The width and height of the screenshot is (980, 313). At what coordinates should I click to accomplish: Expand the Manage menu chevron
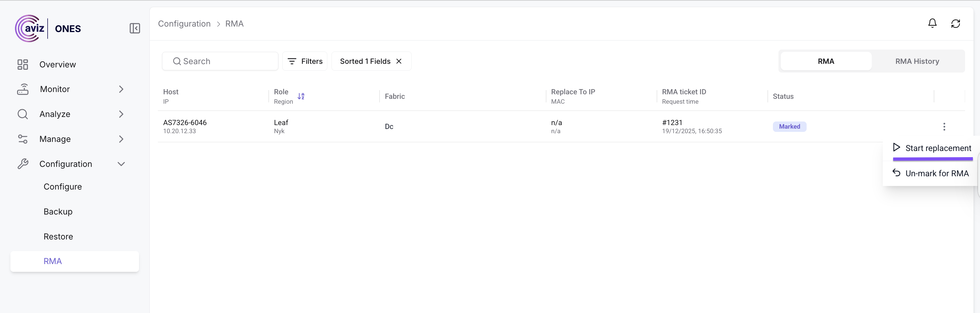pyautogui.click(x=121, y=139)
